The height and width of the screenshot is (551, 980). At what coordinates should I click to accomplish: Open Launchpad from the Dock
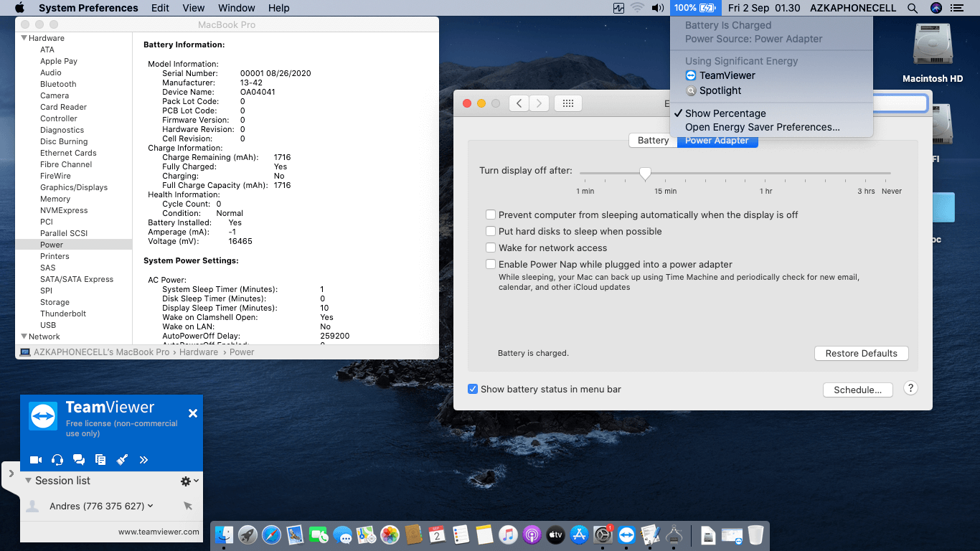pos(248,534)
